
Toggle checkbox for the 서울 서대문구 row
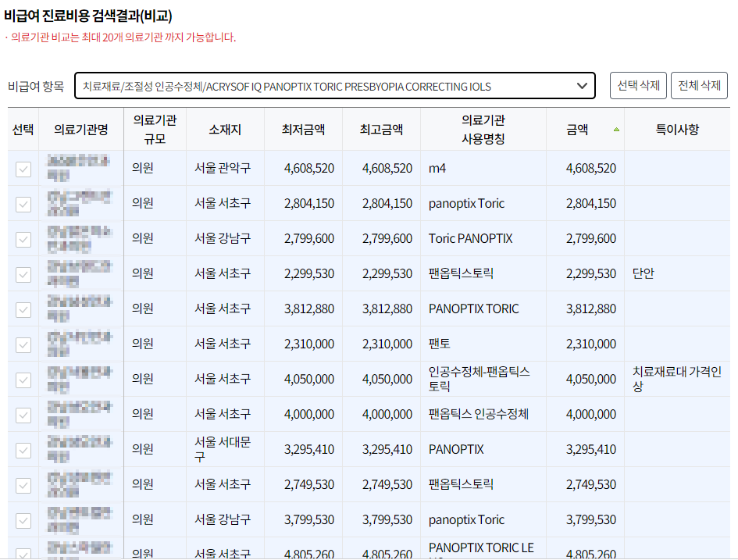[x=23, y=451]
